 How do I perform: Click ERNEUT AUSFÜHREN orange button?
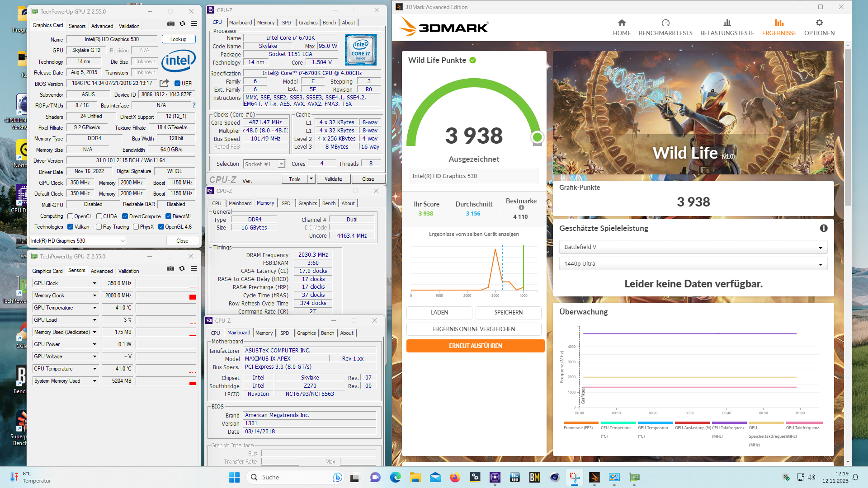[475, 346]
